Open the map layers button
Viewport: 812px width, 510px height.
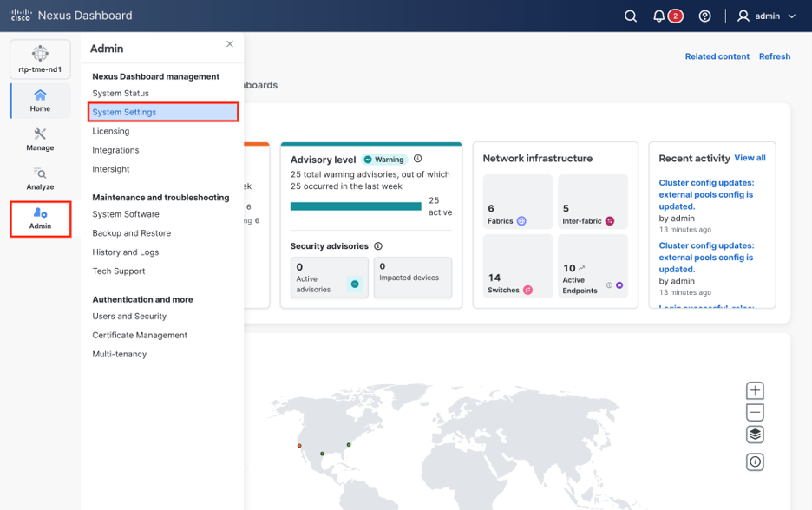[755, 435]
